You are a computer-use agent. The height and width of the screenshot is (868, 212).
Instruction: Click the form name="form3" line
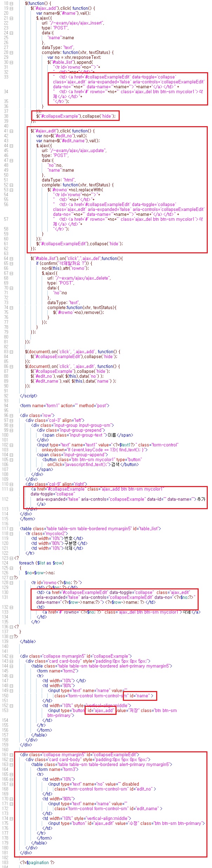coord(58,769)
